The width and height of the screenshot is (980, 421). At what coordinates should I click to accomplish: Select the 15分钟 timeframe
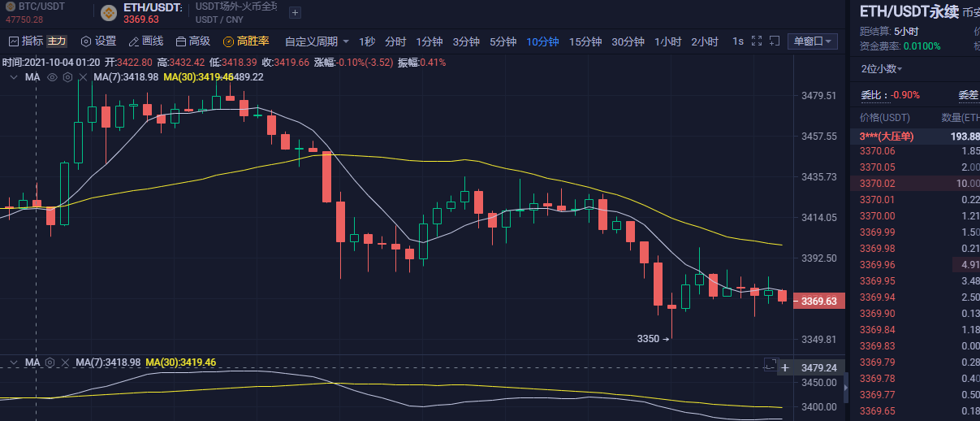(x=585, y=41)
